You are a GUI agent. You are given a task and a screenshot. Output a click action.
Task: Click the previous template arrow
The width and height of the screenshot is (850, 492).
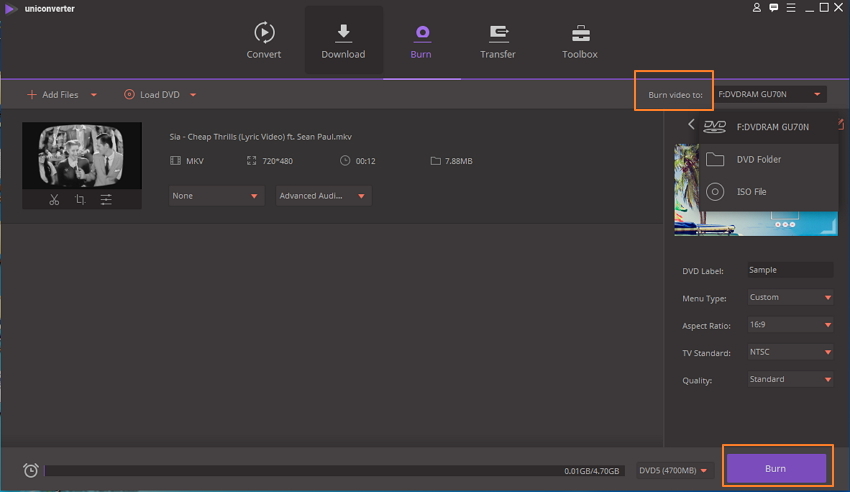tap(691, 124)
